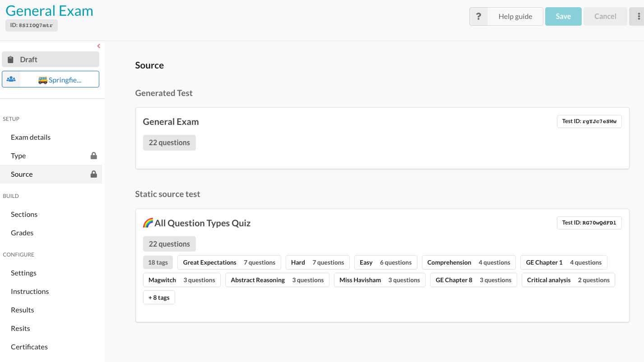Go to Sections in Build menu

24,215
